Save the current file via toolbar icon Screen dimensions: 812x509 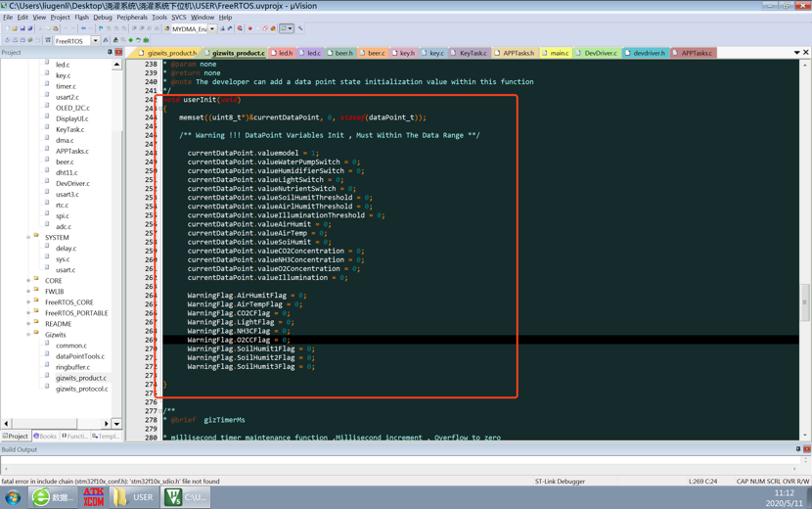point(23,28)
